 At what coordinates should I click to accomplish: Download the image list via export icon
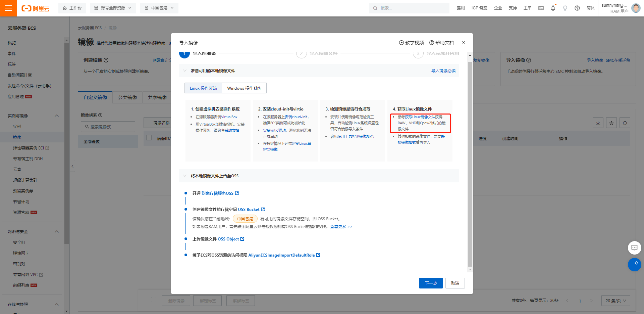click(x=598, y=123)
